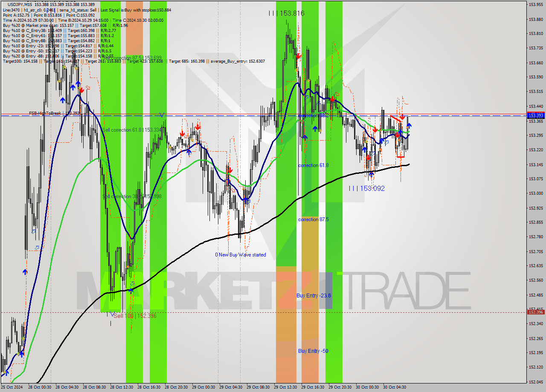546x392 pixels.
Task: Click the 152.780 price axis label
Action: pyautogui.click(x=536, y=236)
